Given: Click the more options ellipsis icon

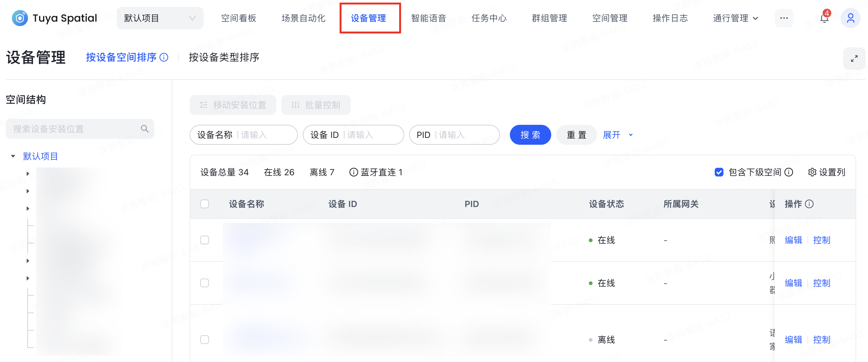Looking at the screenshot, I should point(784,18).
